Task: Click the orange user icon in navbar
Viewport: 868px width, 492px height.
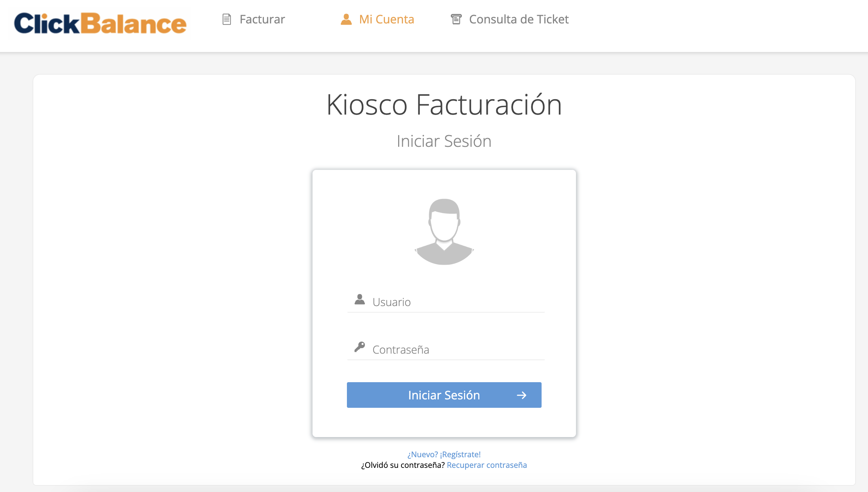Action: (x=346, y=19)
